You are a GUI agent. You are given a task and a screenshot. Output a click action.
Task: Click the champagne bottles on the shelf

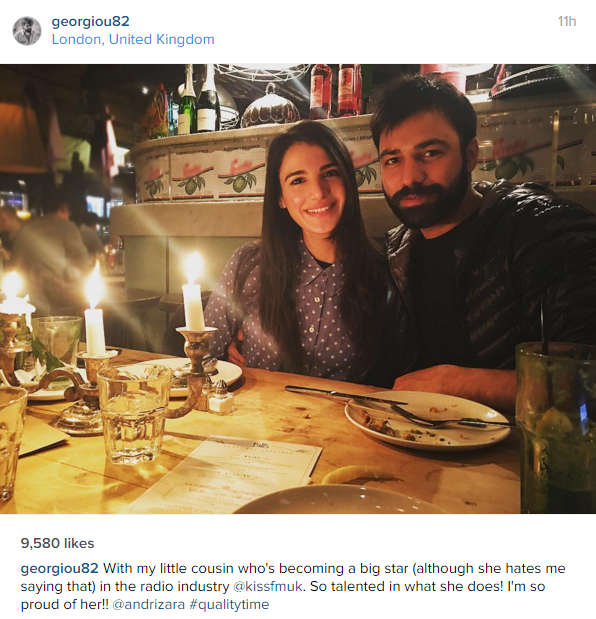(x=199, y=101)
